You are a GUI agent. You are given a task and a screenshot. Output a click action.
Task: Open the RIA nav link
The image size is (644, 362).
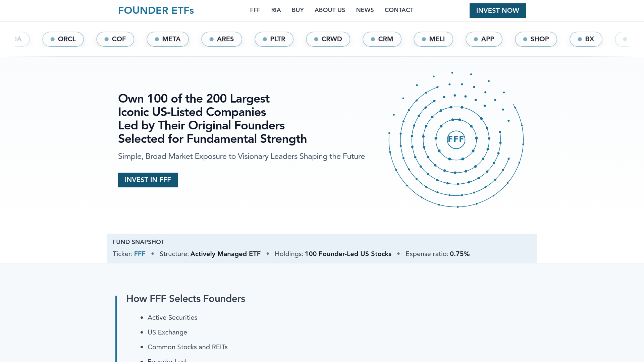point(276,10)
